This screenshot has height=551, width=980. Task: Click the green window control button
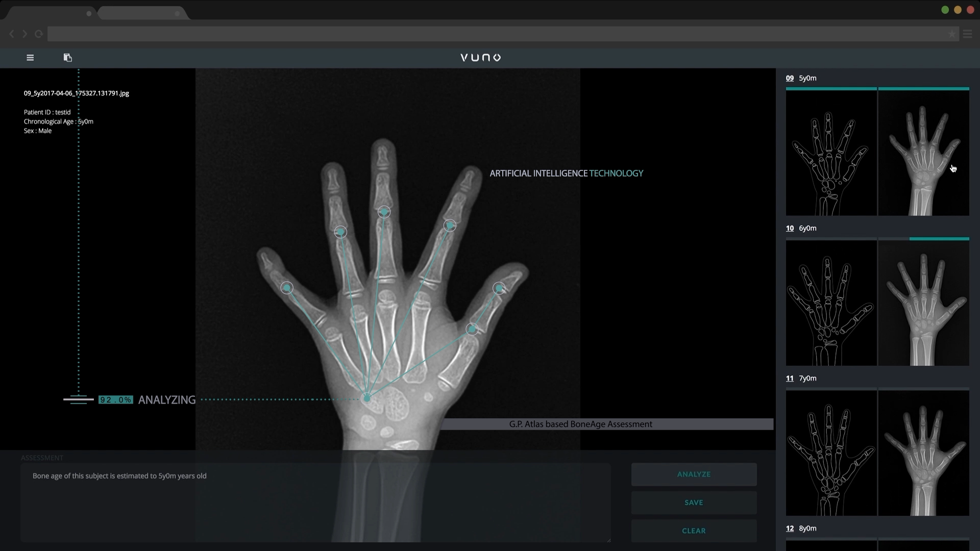click(x=945, y=10)
